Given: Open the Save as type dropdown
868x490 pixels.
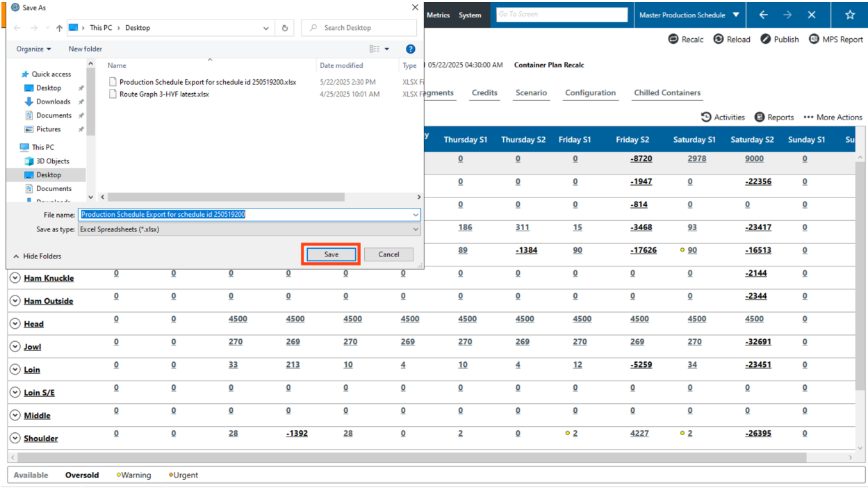Looking at the screenshot, I should tap(249, 229).
